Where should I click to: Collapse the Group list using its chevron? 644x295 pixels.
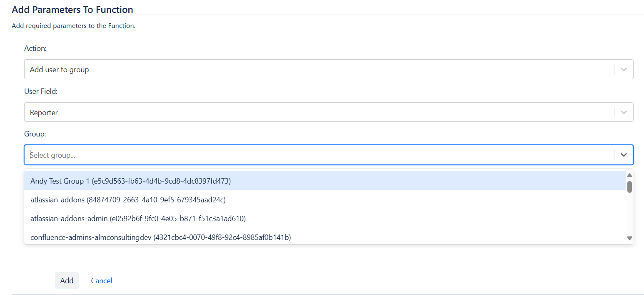pyautogui.click(x=624, y=155)
